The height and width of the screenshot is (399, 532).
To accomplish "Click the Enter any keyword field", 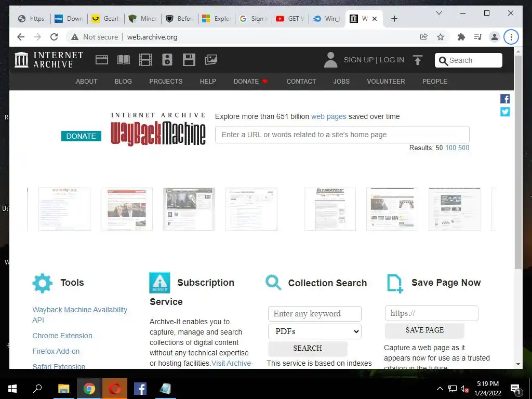I will coord(315,314).
